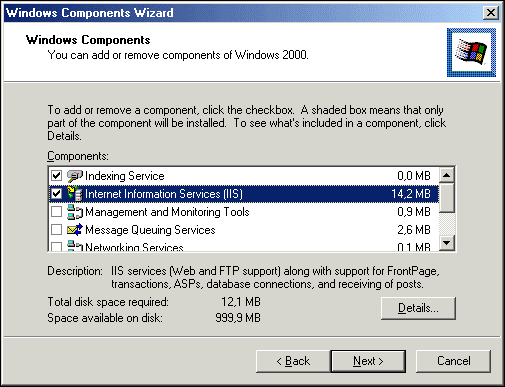Uncheck the Internet Information Services (IIS) checkbox
Screen dimensions: 505x387
pos(56,193)
